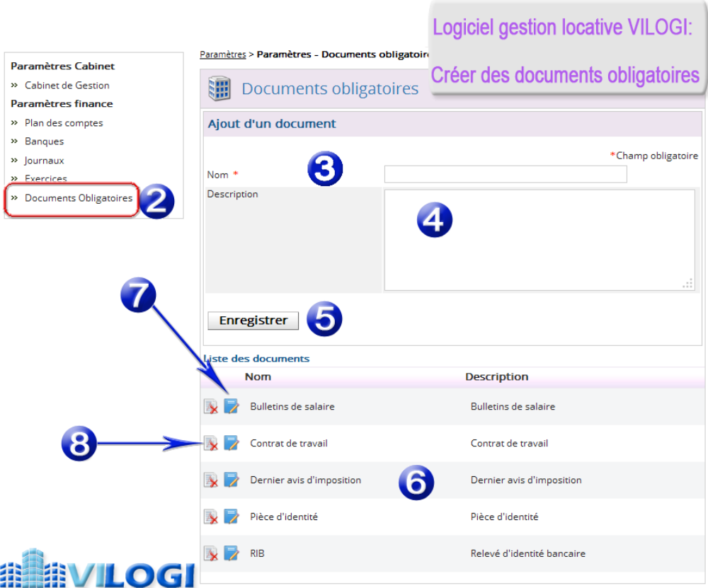
Task: Go to Banques settings
Action: coord(44,142)
